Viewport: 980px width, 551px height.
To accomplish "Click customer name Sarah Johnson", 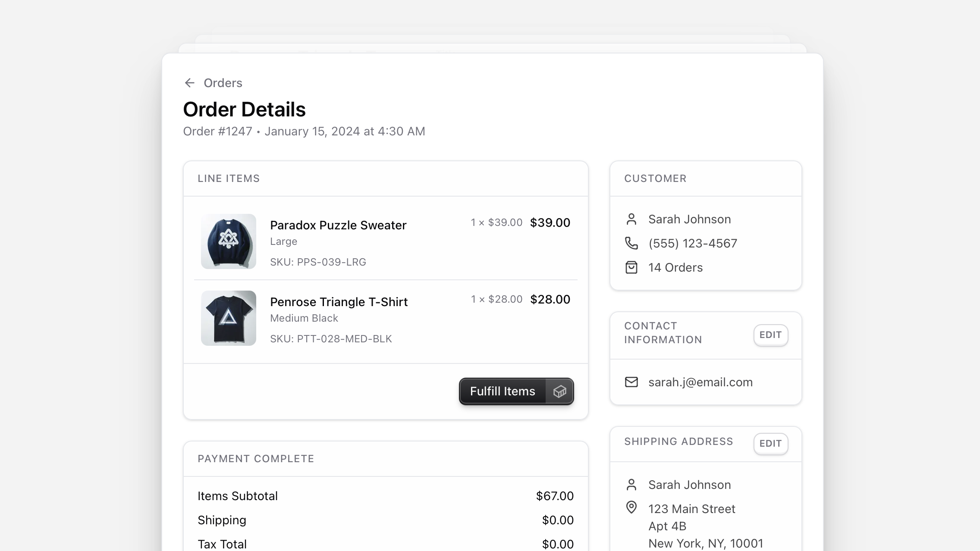I will point(689,219).
